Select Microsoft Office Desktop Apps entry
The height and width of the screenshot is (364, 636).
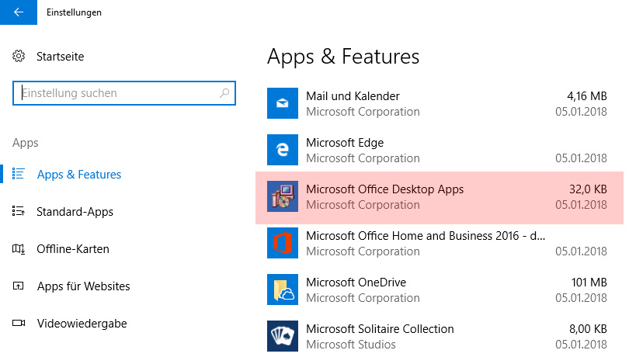point(440,197)
